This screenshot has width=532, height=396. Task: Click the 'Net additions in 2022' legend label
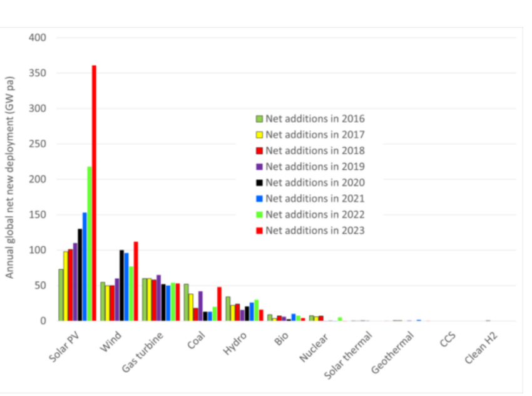315,215
